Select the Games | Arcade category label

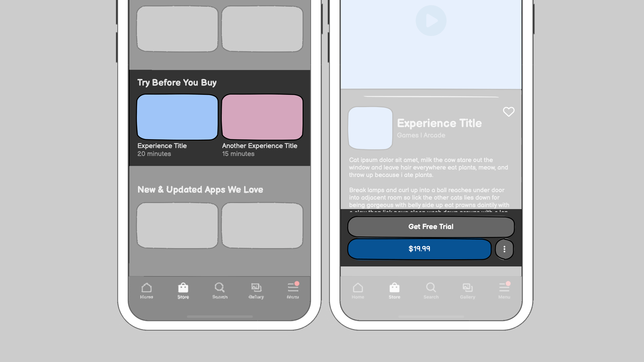421,135
